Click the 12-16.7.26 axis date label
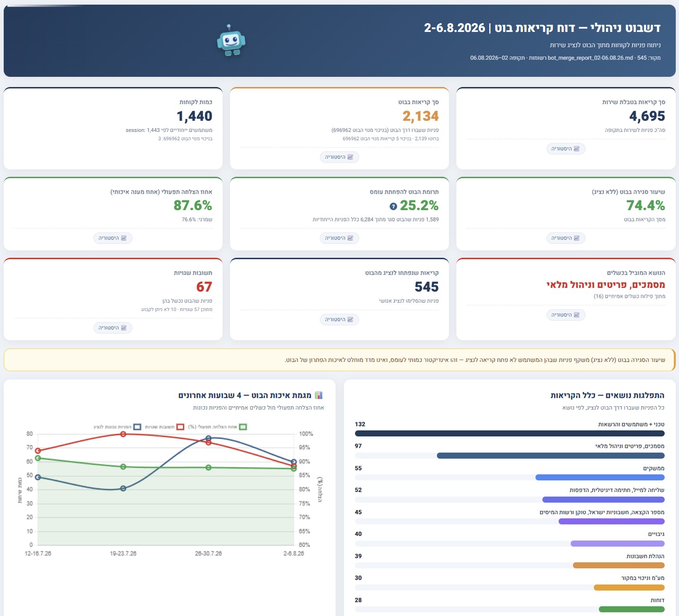 (x=38, y=553)
